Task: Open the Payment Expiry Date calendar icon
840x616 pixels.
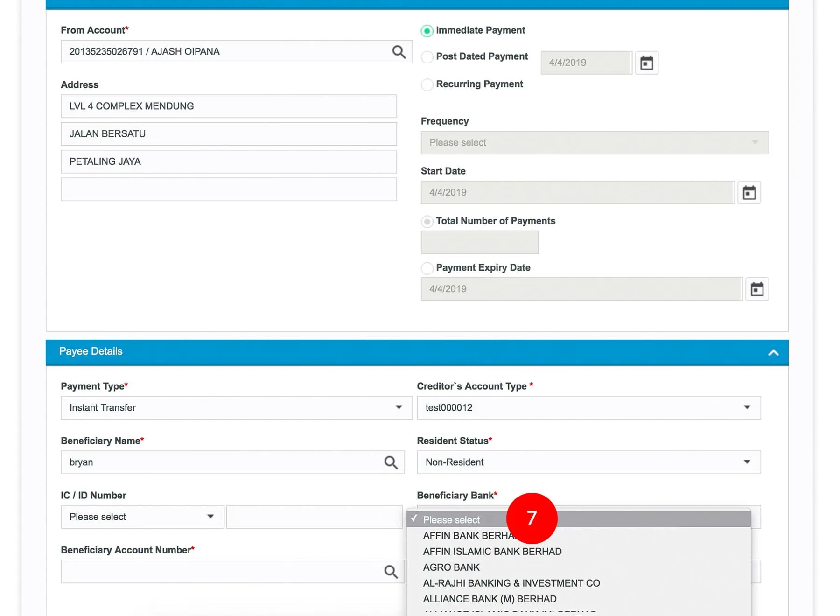Action: [757, 289]
